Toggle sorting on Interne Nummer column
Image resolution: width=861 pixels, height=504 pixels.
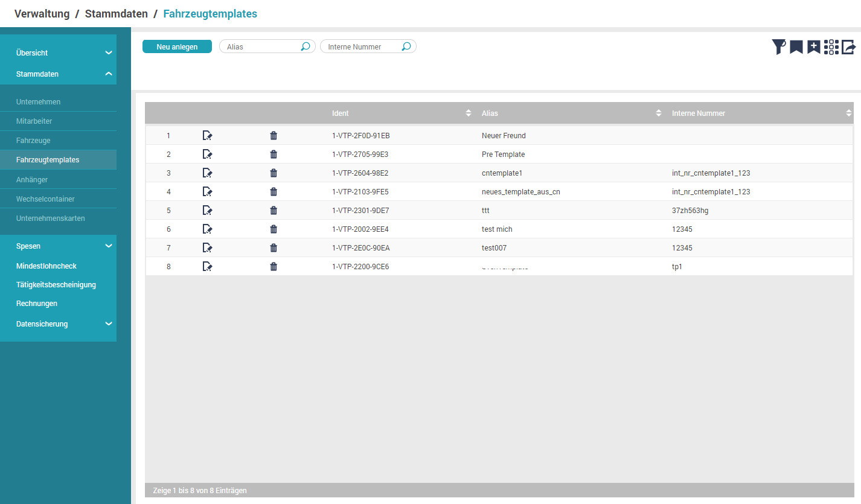click(848, 113)
